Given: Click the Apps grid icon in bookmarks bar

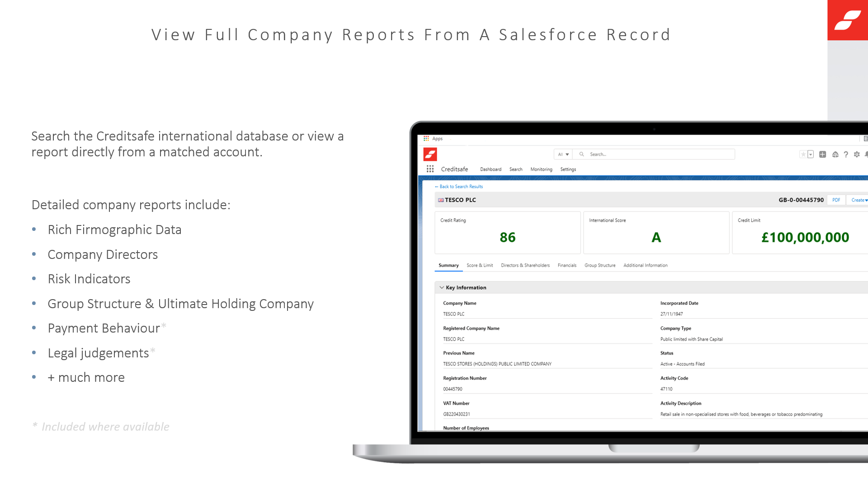Looking at the screenshot, I should click(426, 139).
